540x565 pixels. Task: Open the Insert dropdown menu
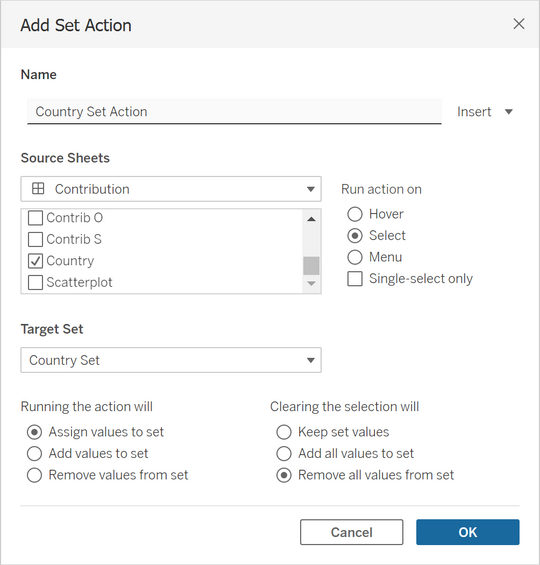(485, 112)
